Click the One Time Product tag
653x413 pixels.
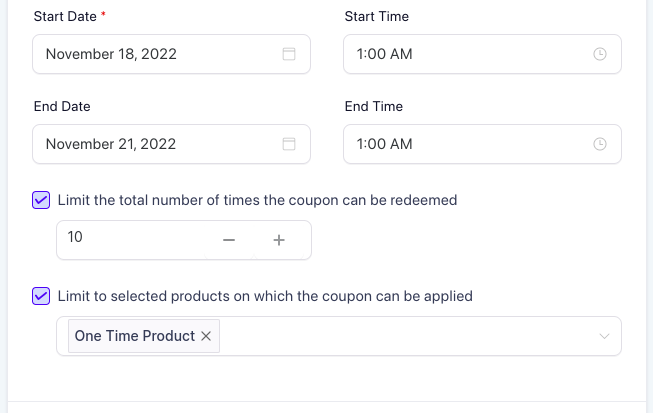click(x=134, y=336)
